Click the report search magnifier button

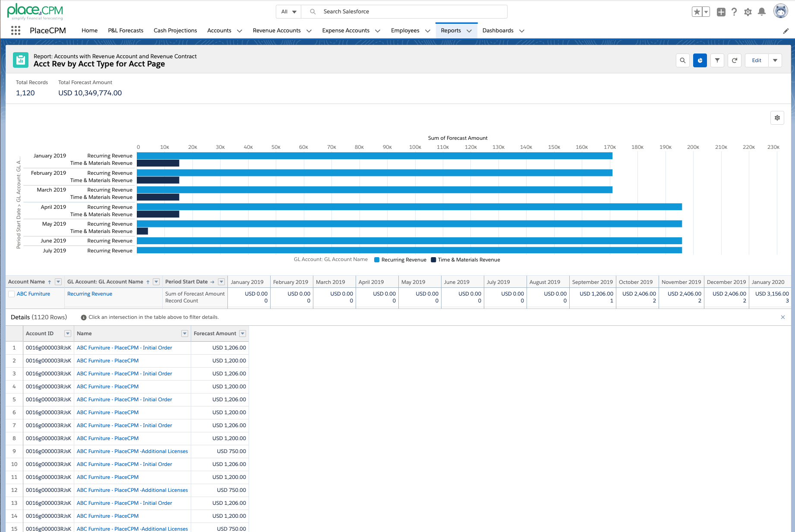682,60
